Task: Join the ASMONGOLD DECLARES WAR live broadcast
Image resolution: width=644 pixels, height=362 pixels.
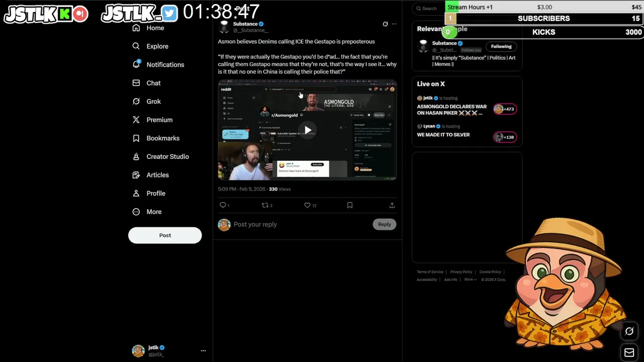Action: click(x=452, y=110)
